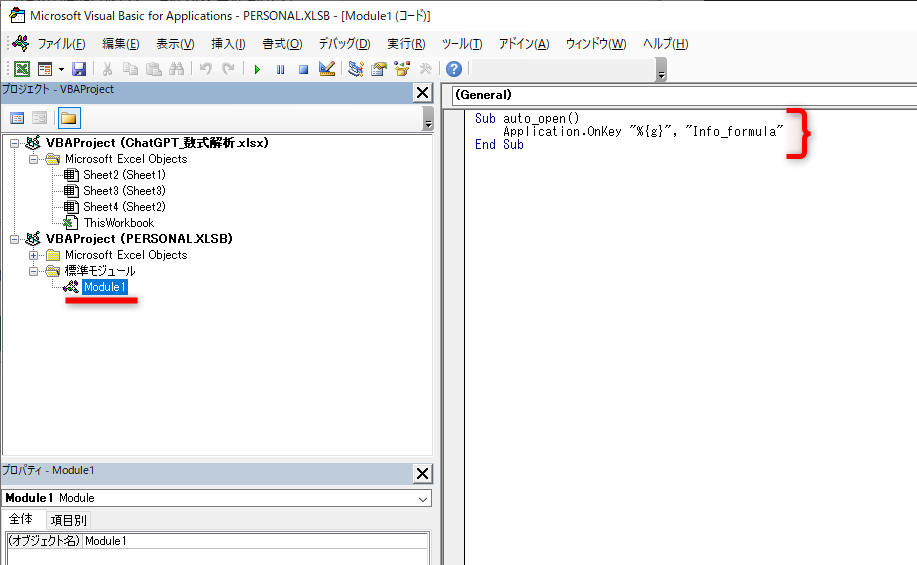Click the Find binoculars icon
Screen dimensions: 917x565
tap(176, 69)
